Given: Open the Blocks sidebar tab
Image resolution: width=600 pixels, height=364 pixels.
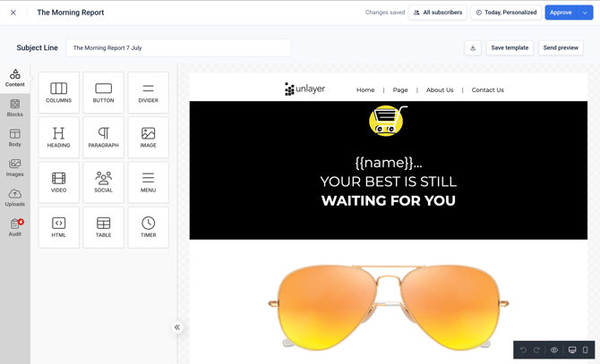Looking at the screenshot, I should pyautogui.click(x=15, y=108).
